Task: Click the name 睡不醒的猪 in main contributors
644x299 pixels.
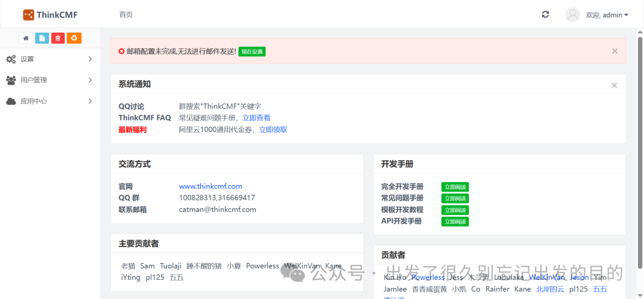Action: tap(204, 266)
